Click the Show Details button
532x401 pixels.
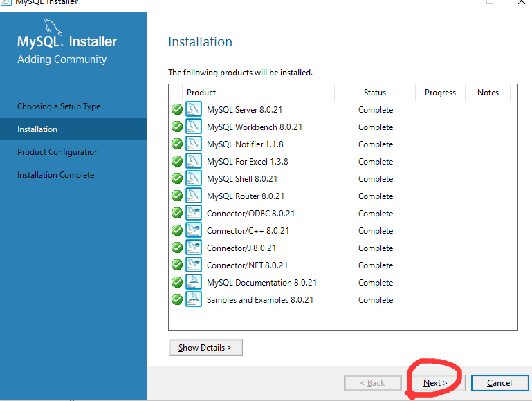(x=205, y=348)
